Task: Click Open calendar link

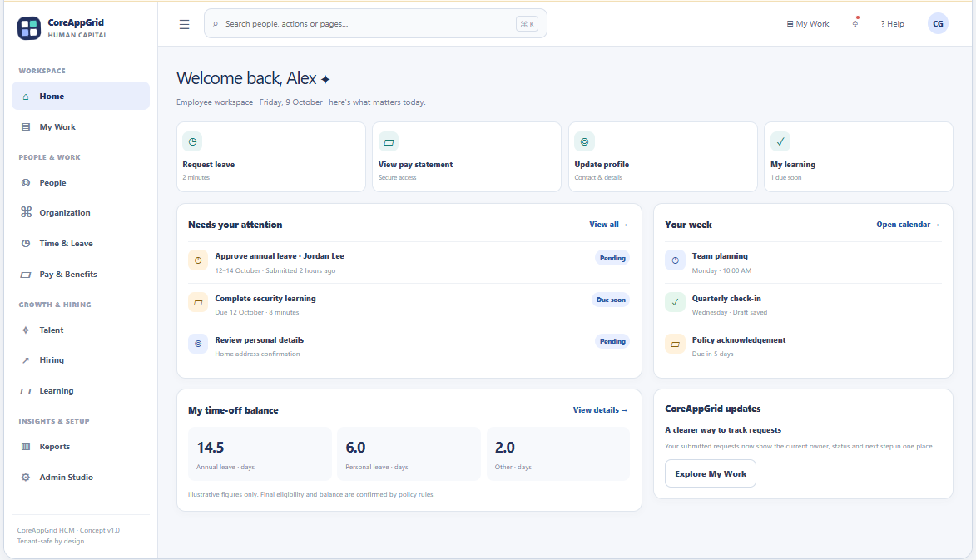Action: (908, 225)
